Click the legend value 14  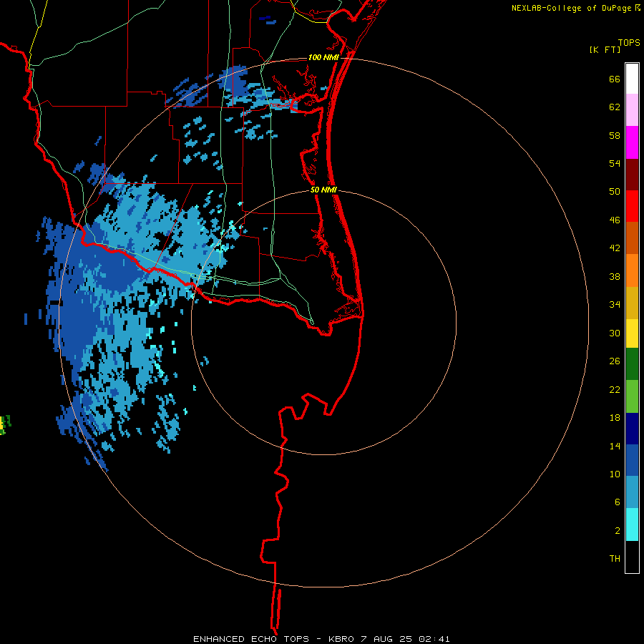615,446
